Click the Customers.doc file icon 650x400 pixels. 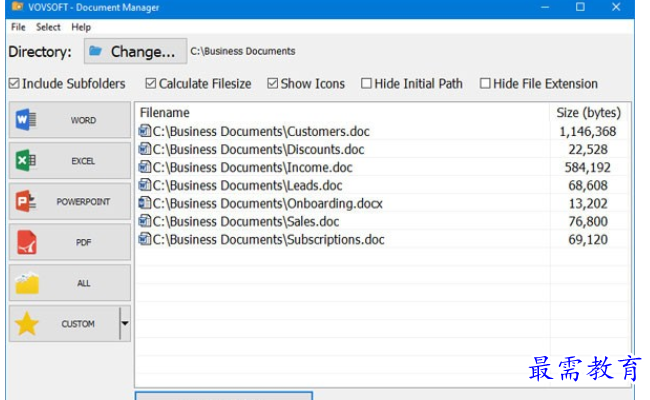pyautogui.click(x=145, y=131)
